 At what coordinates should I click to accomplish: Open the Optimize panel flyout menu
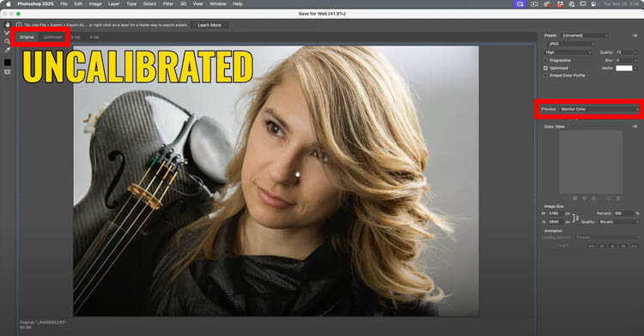[635, 36]
